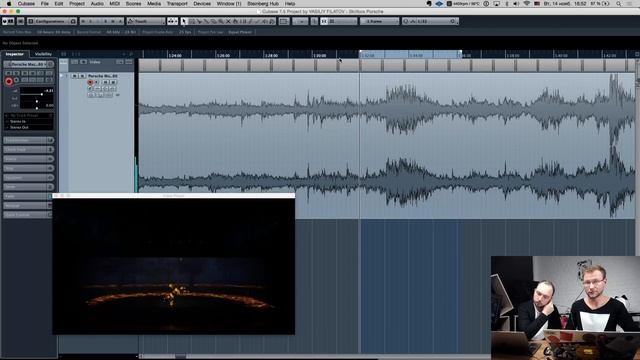The image size is (640, 360).
Task: Open the File menu
Action: point(44,4)
